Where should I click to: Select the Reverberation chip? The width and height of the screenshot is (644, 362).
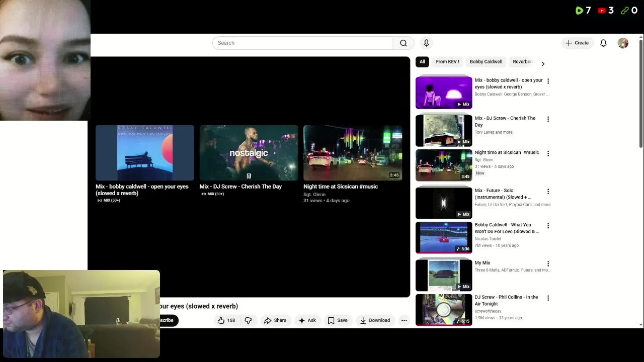pyautogui.click(x=522, y=62)
